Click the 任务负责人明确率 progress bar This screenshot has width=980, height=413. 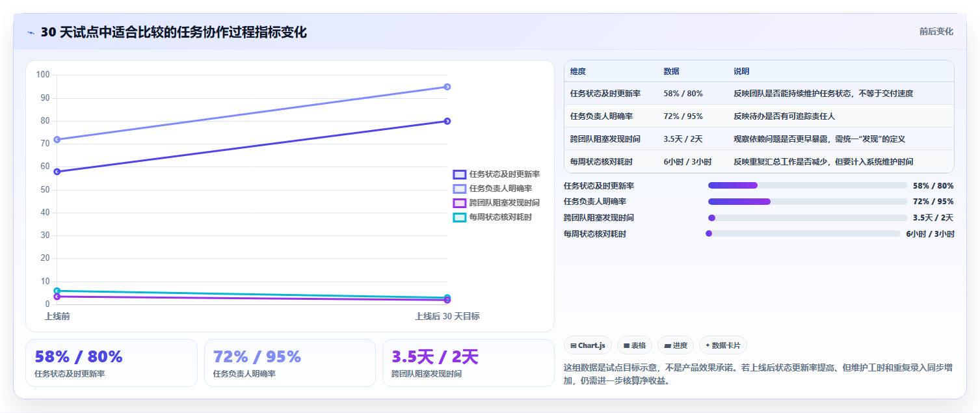pos(808,202)
